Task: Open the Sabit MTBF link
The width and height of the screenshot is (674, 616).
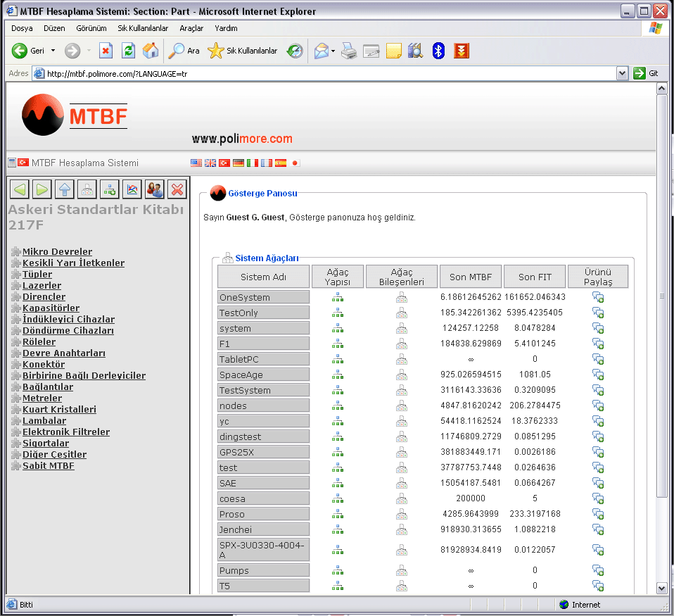Action: [48, 466]
